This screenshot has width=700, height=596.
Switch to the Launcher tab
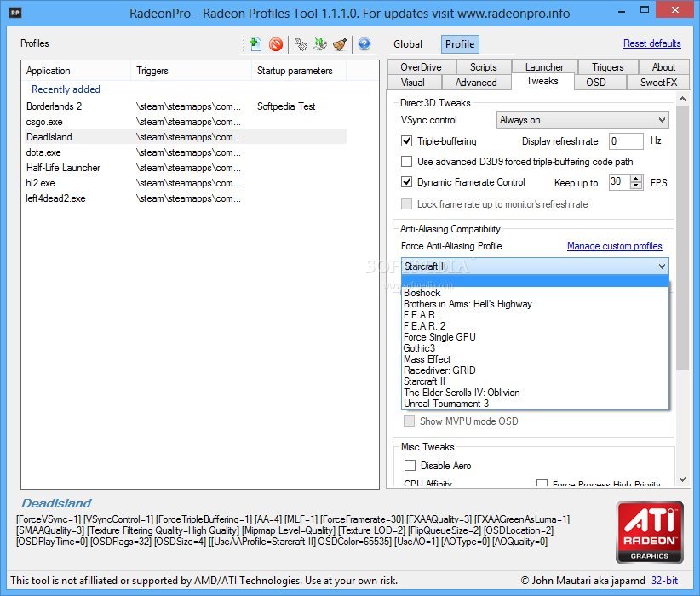point(544,67)
